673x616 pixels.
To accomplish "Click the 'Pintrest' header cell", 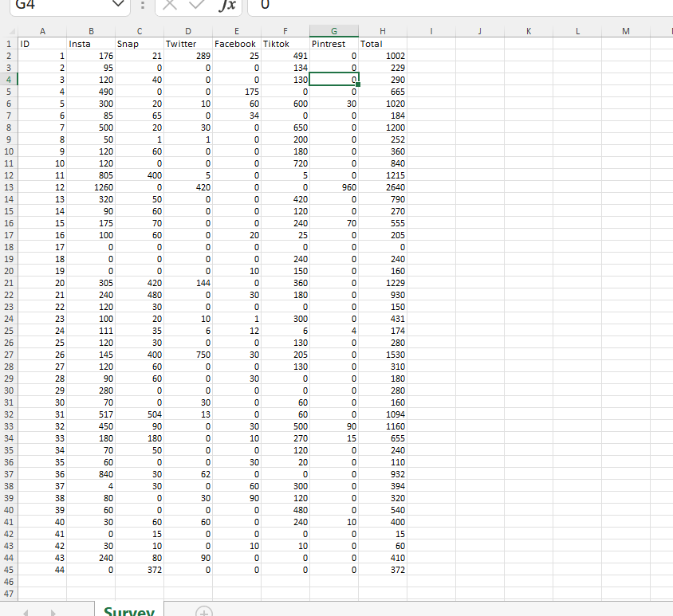I will (x=334, y=44).
